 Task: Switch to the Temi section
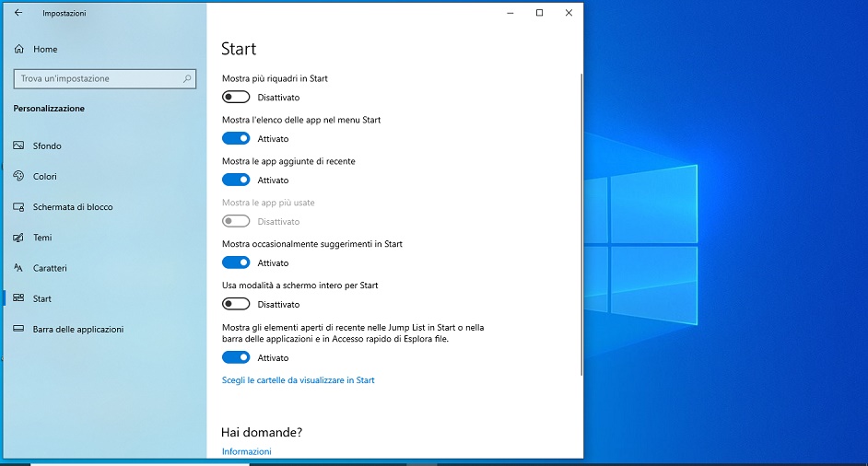click(x=42, y=238)
